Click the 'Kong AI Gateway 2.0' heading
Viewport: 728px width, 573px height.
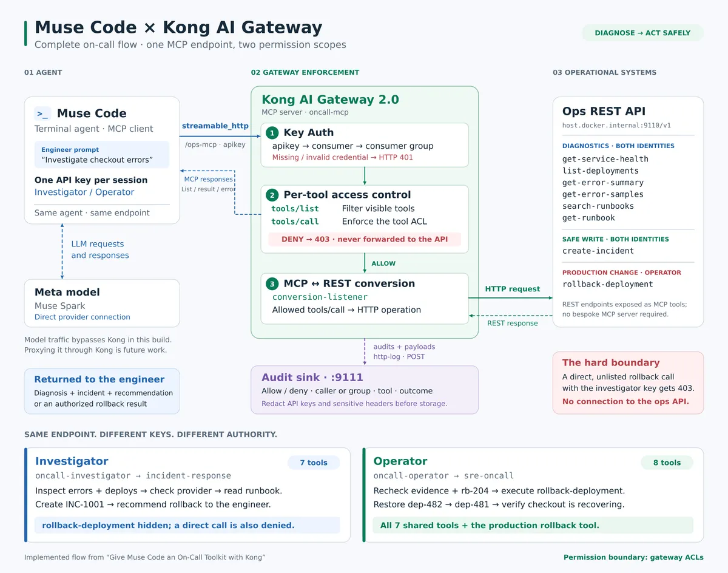331,100
